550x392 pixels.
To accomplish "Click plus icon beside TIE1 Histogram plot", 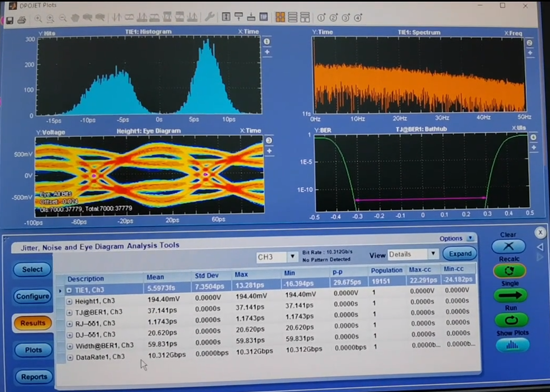I will [267, 52].
